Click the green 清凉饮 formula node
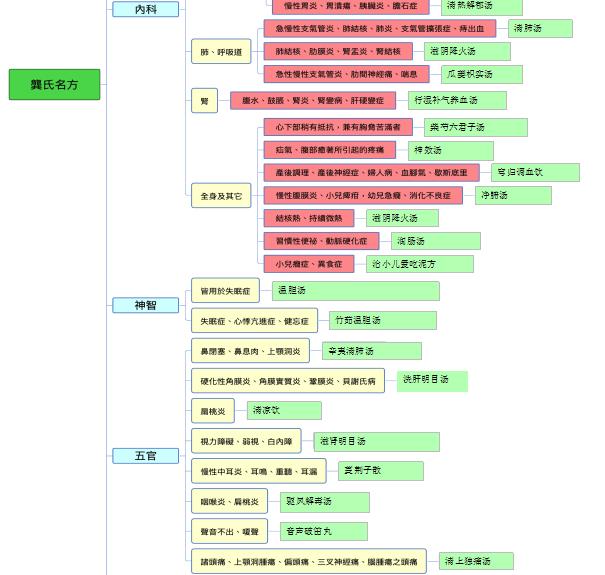Screen dimensions: 605x575 (284, 411)
